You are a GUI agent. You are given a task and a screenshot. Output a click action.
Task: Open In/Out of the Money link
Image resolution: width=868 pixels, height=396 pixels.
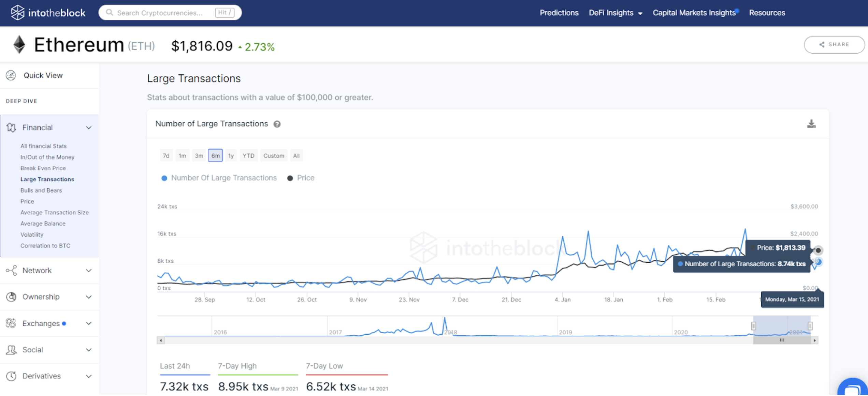[47, 157]
